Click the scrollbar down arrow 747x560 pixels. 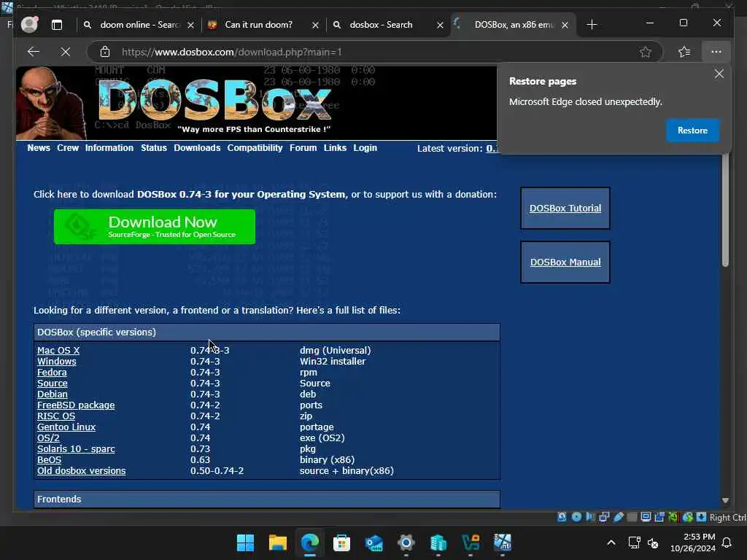coord(725,500)
